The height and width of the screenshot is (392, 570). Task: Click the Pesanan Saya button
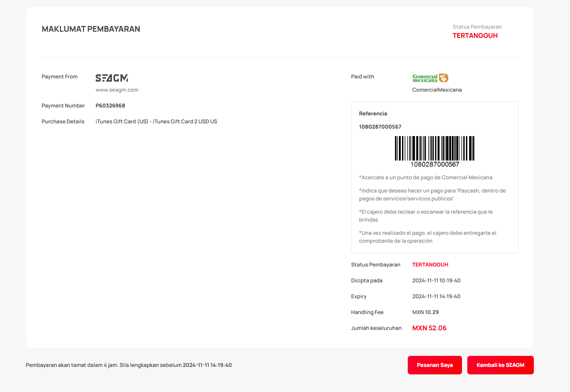tap(435, 365)
